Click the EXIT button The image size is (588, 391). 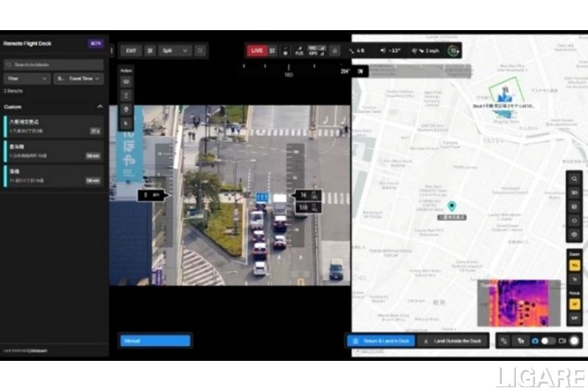[131, 51]
